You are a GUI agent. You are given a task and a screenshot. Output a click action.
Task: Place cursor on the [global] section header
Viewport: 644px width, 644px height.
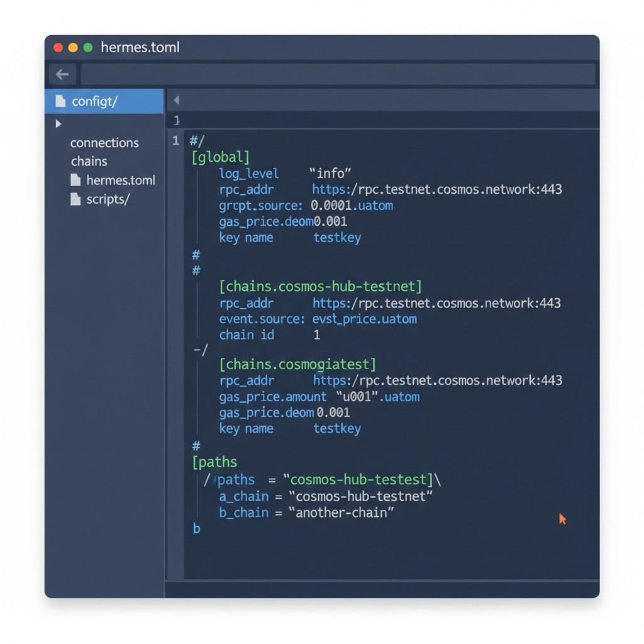(220, 157)
